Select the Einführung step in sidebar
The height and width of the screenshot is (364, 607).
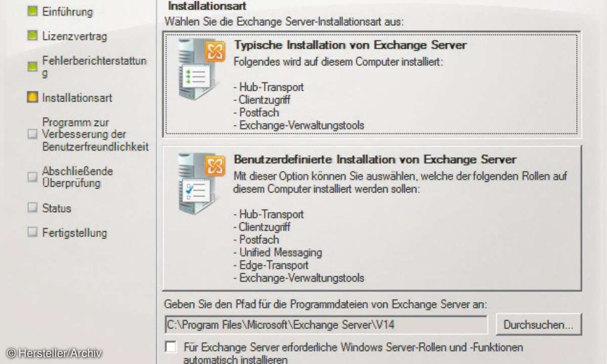[68, 12]
